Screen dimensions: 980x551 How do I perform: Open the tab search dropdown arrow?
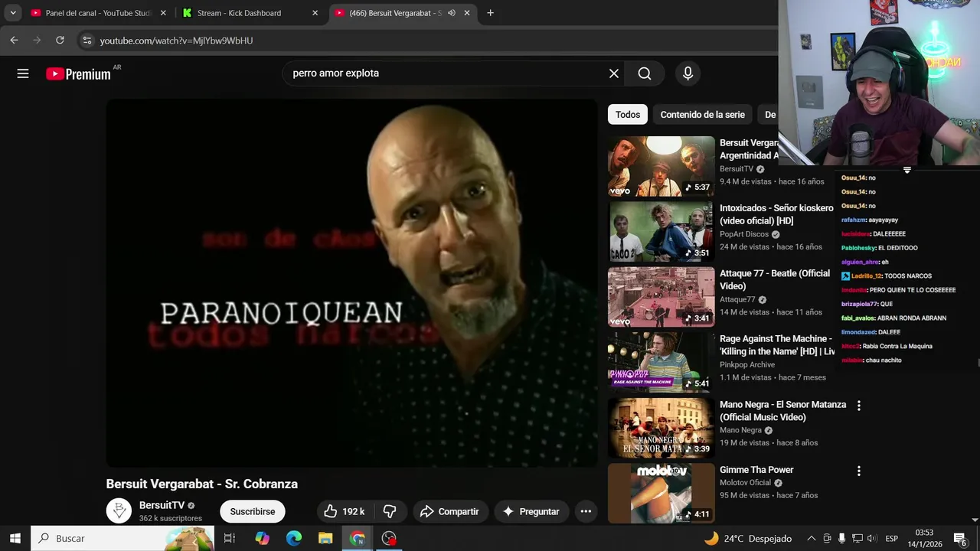pos(12,13)
